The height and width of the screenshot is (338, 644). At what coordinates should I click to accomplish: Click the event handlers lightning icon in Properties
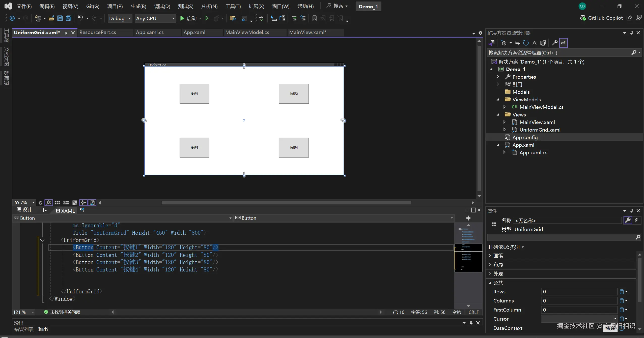tap(636, 220)
